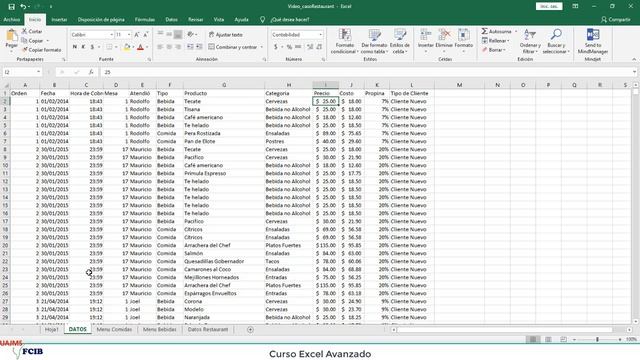Click the vertical scrollbar down arrow
Screen dimensions: 640x360
coord(636,322)
